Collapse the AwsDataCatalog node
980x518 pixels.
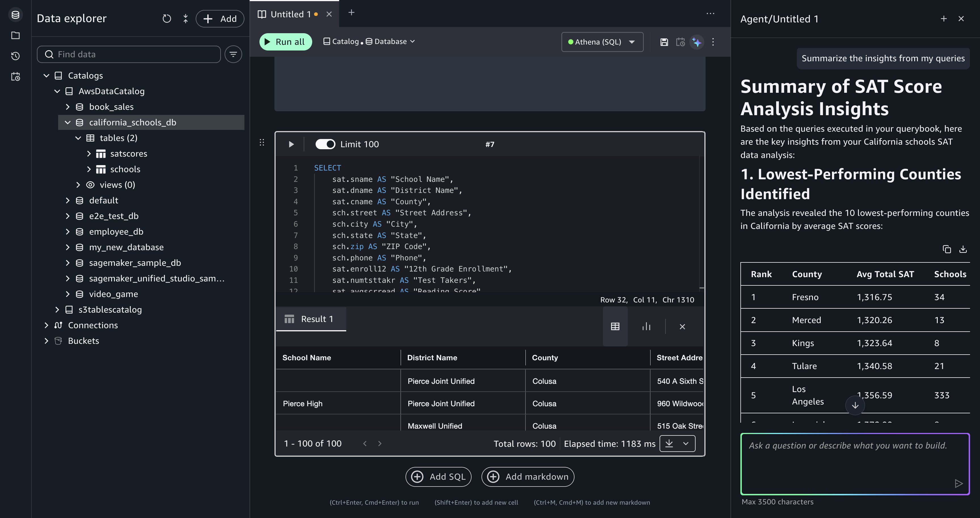point(57,91)
